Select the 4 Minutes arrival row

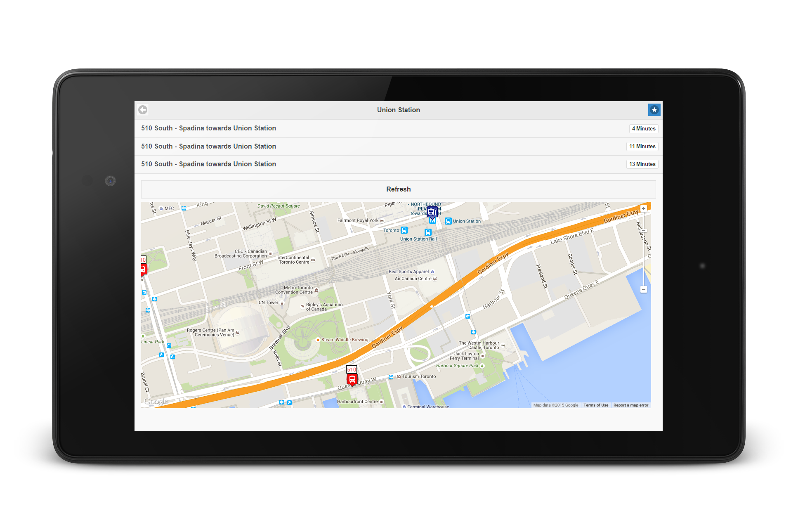(x=398, y=128)
